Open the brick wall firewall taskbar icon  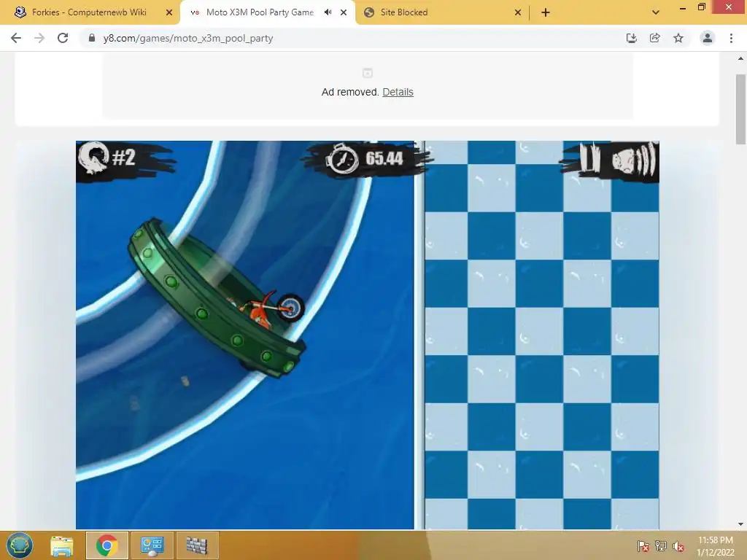tap(197, 545)
